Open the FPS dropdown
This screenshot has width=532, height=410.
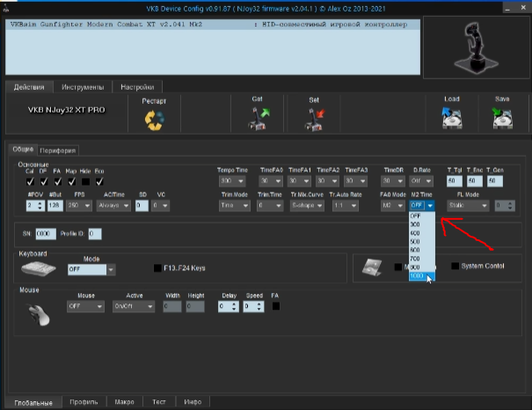point(79,205)
